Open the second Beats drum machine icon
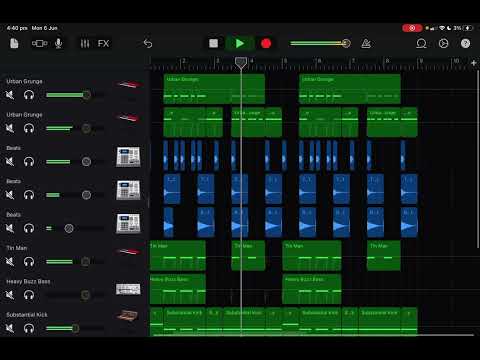The image size is (480, 360). [128, 190]
